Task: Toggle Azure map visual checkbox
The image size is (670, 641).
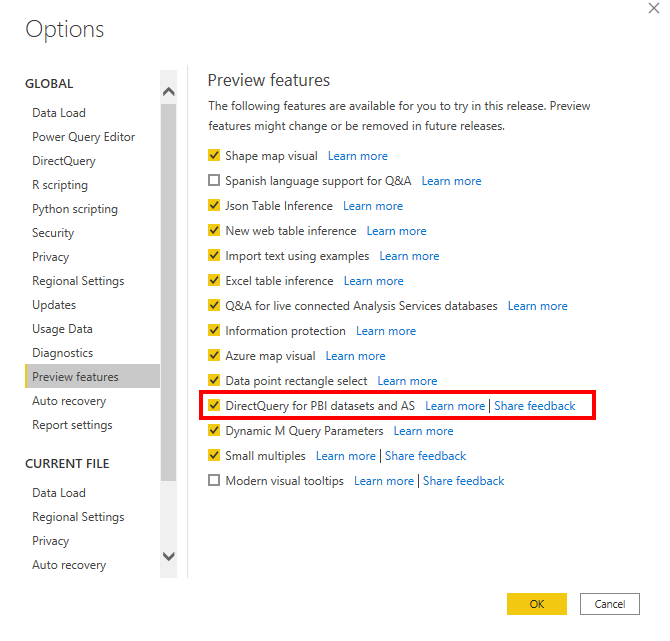Action: coord(214,355)
